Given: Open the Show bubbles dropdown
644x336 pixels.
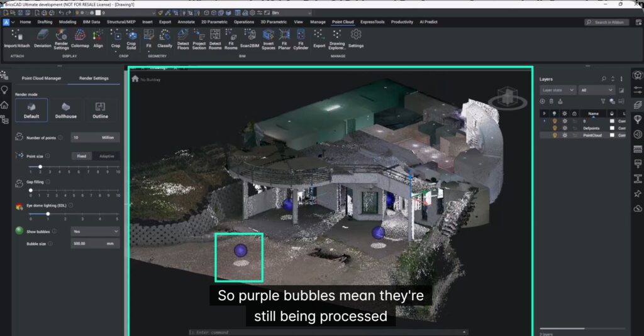Looking at the screenshot, I should click(x=95, y=231).
